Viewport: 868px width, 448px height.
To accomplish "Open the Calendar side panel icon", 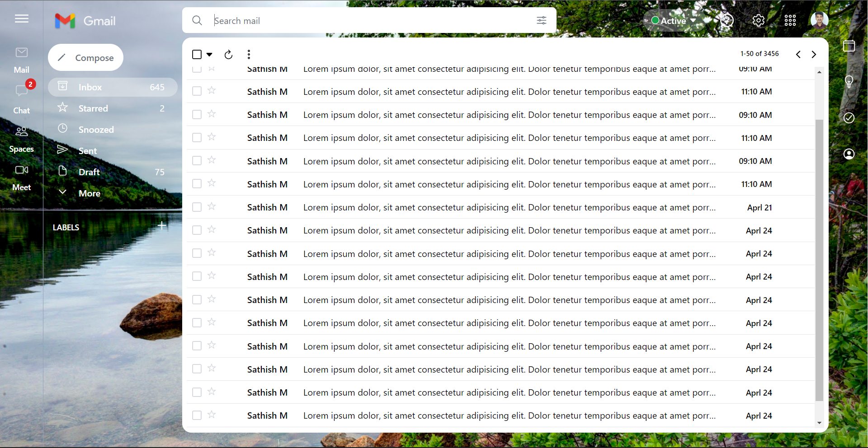I will pyautogui.click(x=849, y=46).
